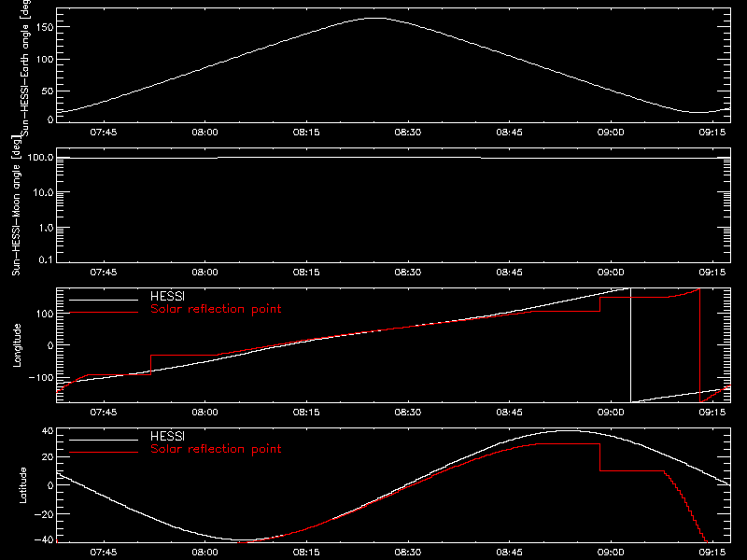Viewport: 747px width, 560px height.
Task: Click the white HESSI legend line in longitude plot
Action: point(104,300)
